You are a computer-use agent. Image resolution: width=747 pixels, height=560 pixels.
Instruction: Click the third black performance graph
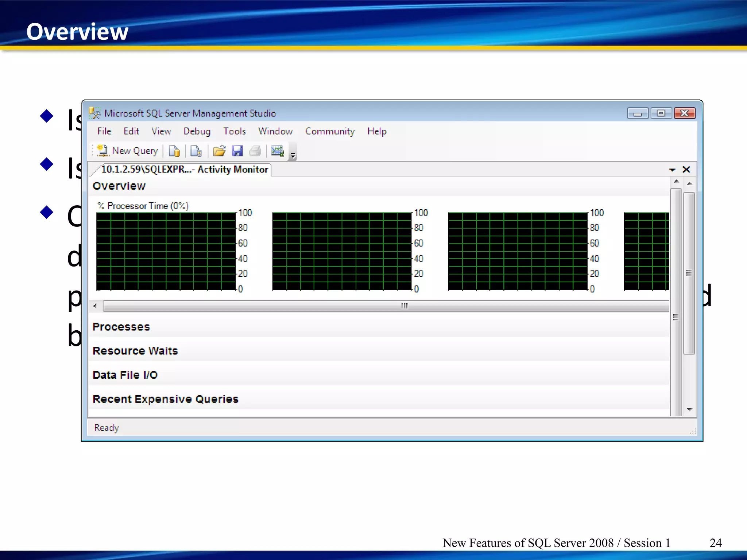coord(518,251)
